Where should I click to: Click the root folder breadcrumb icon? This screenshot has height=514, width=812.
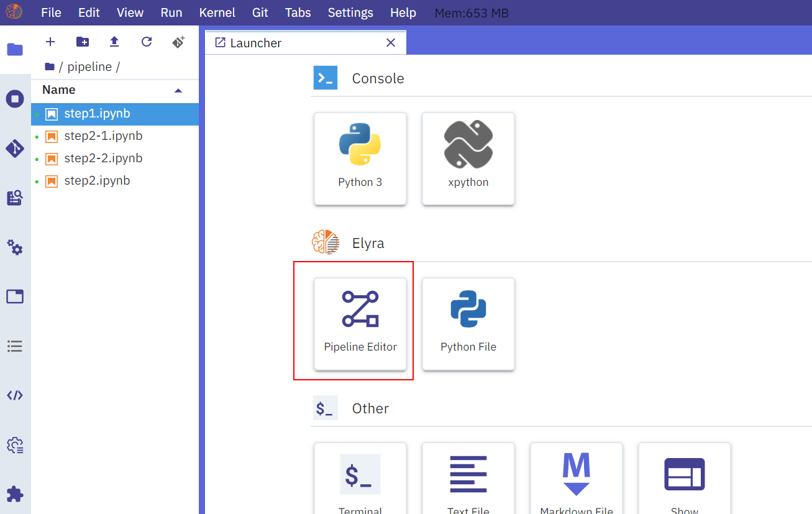pos(50,67)
